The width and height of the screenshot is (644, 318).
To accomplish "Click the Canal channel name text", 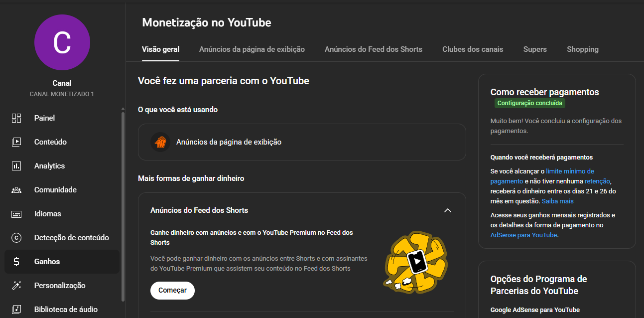I will (62, 83).
